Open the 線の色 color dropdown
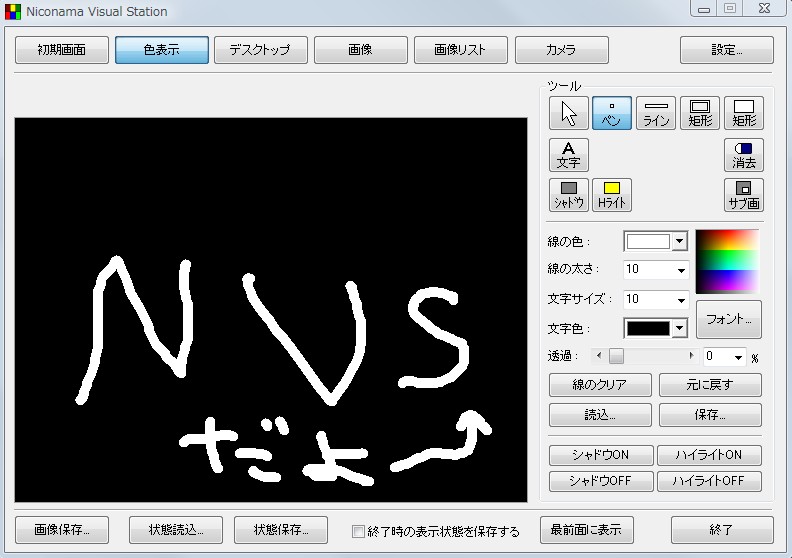 [679, 241]
